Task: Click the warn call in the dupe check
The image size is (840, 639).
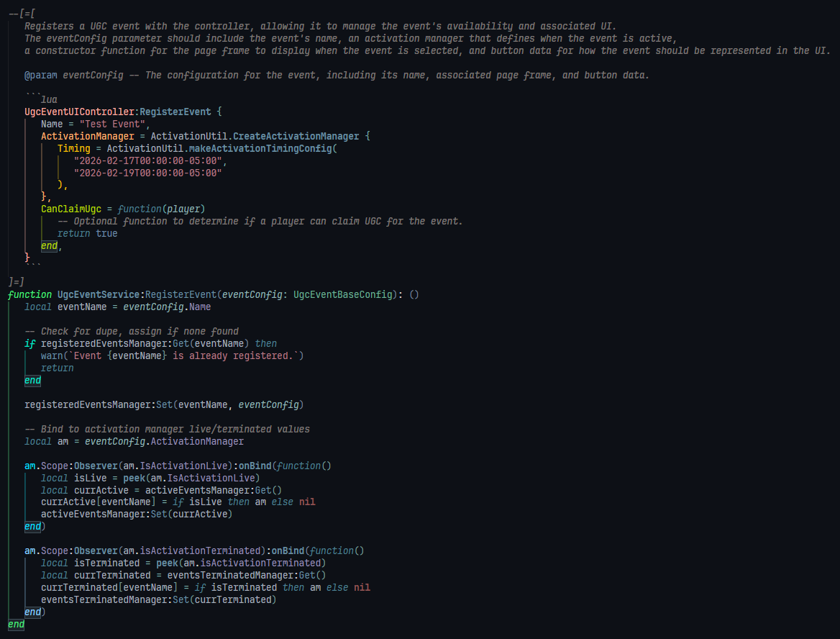Action: (x=52, y=355)
